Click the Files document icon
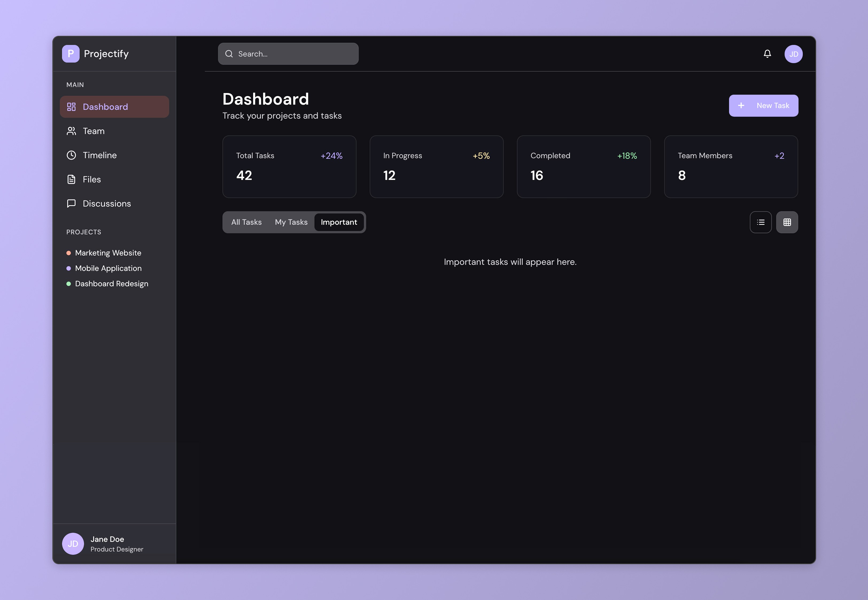868x600 pixels. pos(71,179)
